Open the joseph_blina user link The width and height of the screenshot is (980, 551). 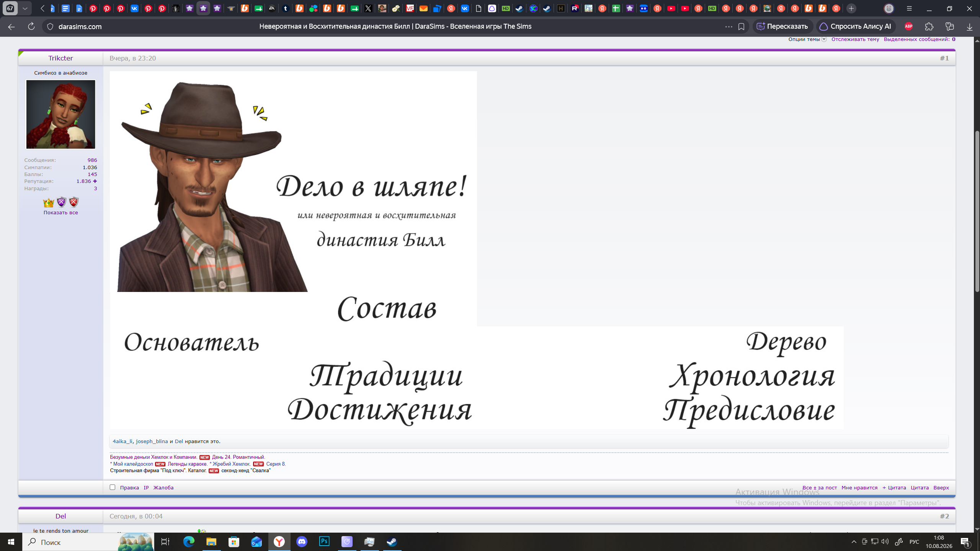(152, 441)
